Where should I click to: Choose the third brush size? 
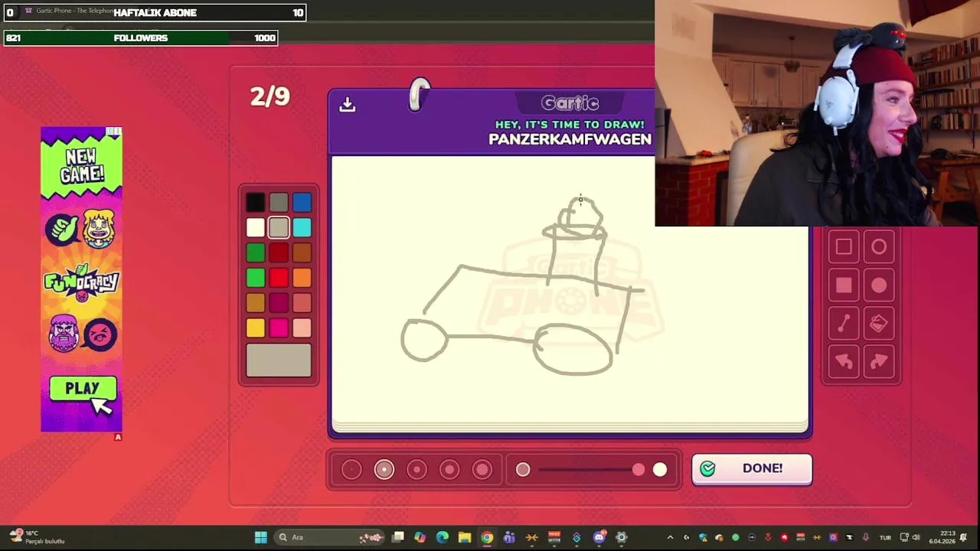pyautogui.click(x=417, y=470)
